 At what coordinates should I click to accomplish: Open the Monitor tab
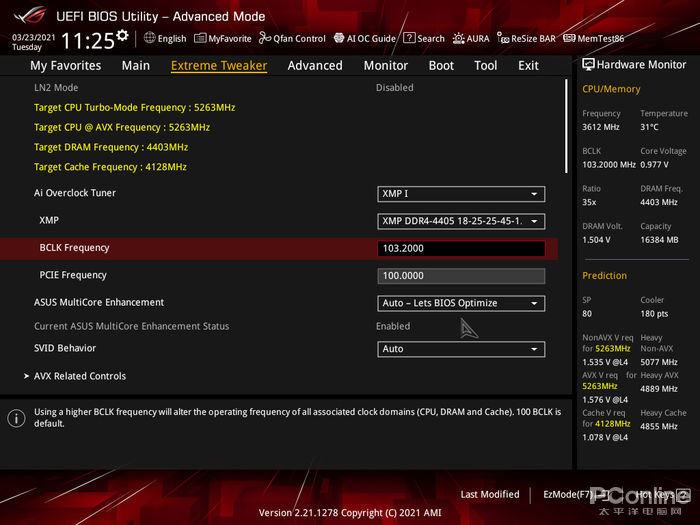386,66
